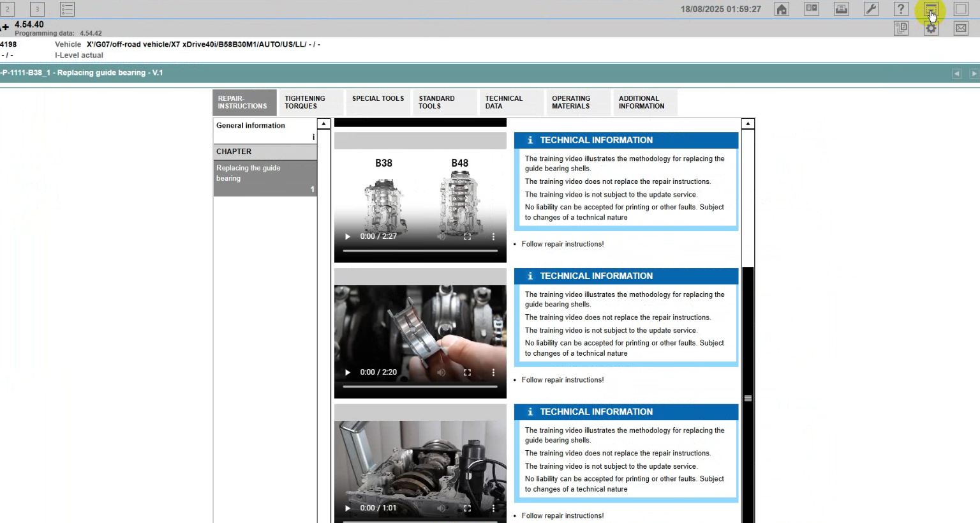
Task: Select chapter Replacing the guide bearing
Action: [x=265, y=178]
